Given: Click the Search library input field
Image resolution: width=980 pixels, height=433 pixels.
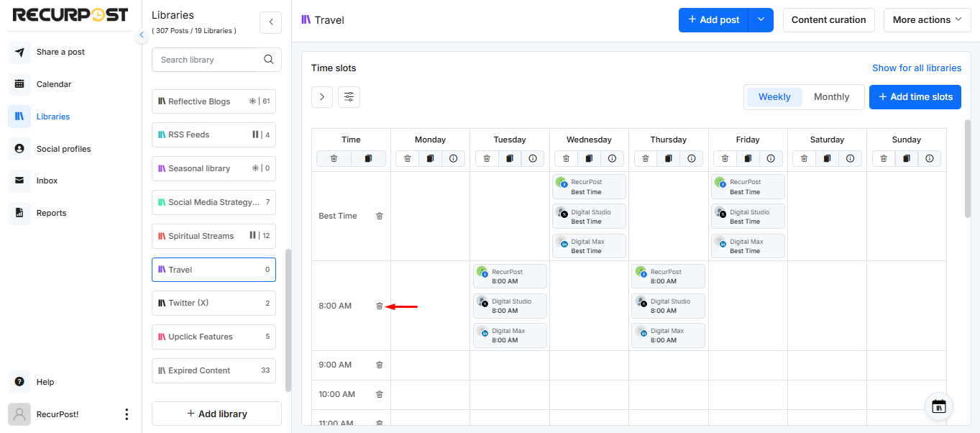Looking at the screenshot, I should 205,60.
